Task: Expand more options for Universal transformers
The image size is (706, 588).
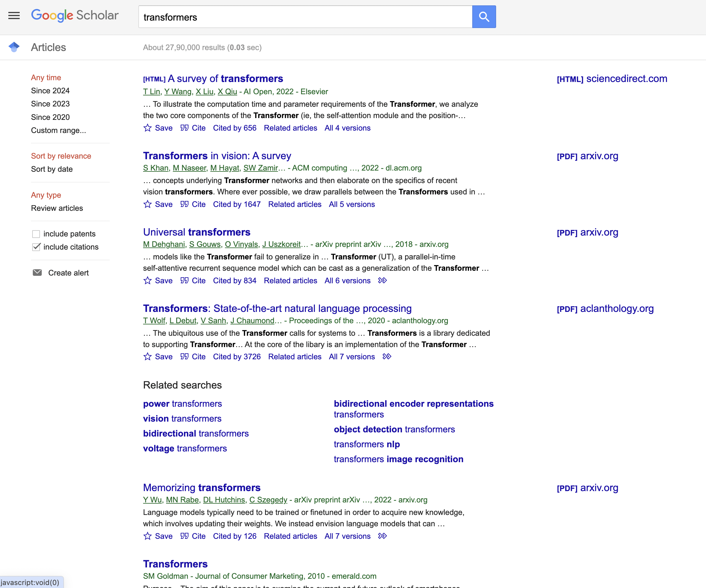Action: point(383,280)
